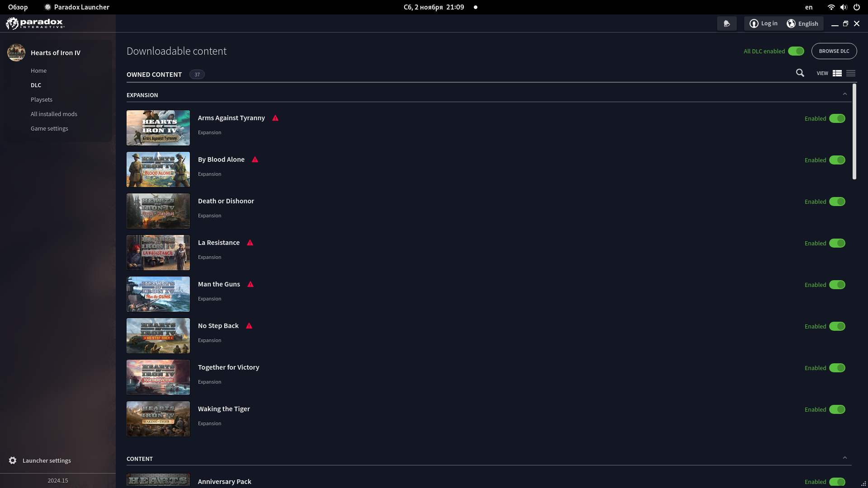Click the Paradox Launcher app indicator in top bar
Image resolution: width=868 pixels, height=488 pixels.
(77, 7)
